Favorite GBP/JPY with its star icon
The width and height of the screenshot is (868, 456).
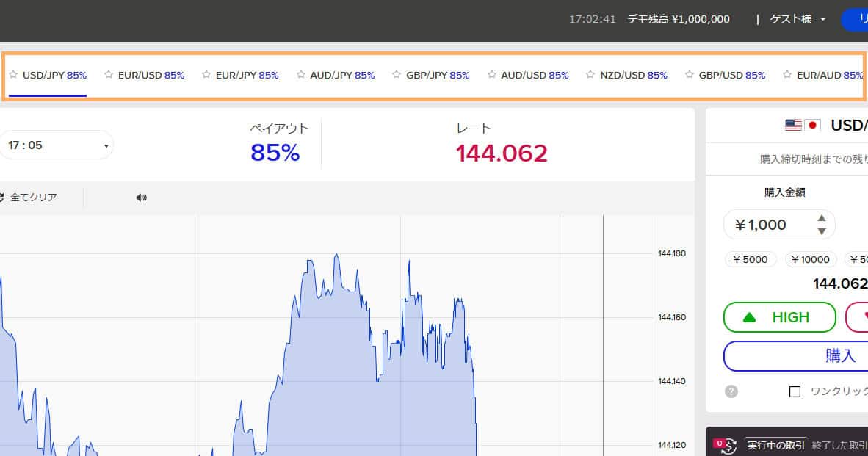[397, 75]
